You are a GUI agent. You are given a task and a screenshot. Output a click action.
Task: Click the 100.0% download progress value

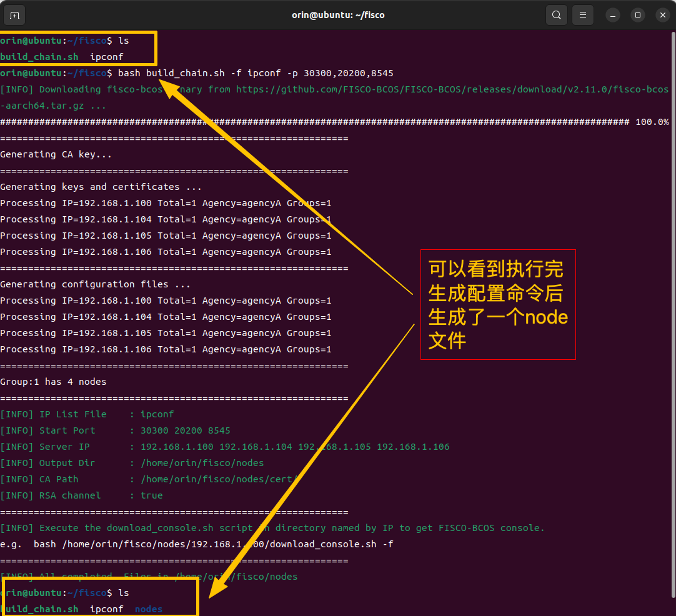[x=652, y=122]
